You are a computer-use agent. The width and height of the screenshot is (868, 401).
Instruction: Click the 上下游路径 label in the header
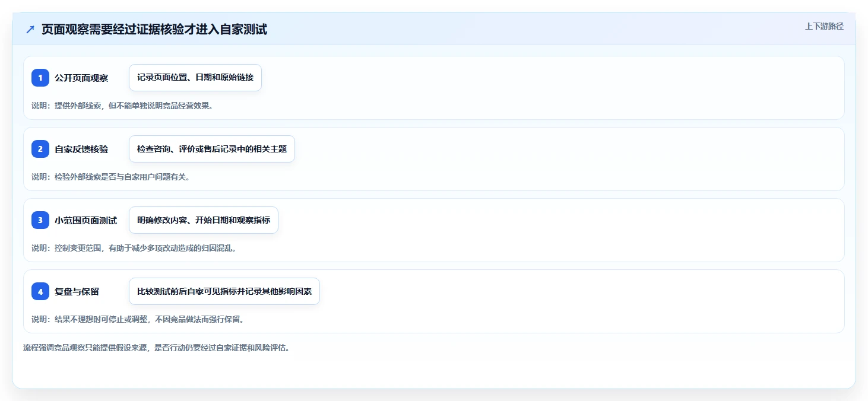tap(824, 26)
